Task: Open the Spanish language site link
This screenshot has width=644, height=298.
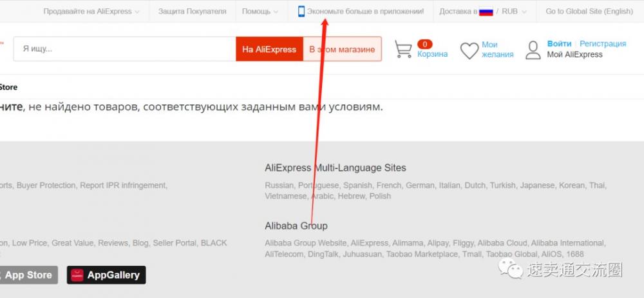Action: (357, 186)
